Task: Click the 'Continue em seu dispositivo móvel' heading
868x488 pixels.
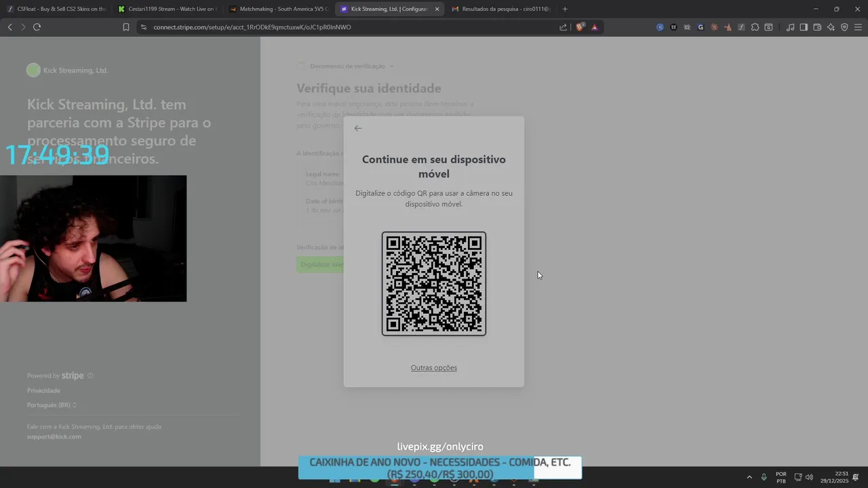Action: pyautogui.click(x=434, y=167)
